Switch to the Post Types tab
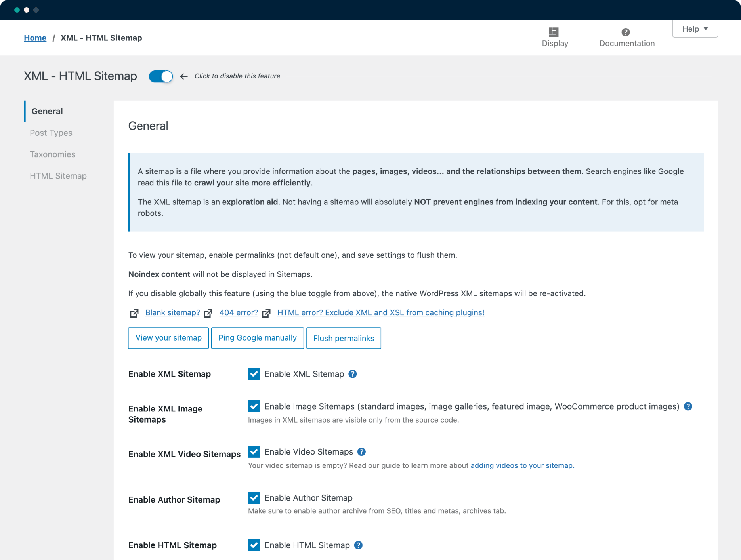Image resolution: width=741 pixels, height=560 pixels. tap(51, 133)
